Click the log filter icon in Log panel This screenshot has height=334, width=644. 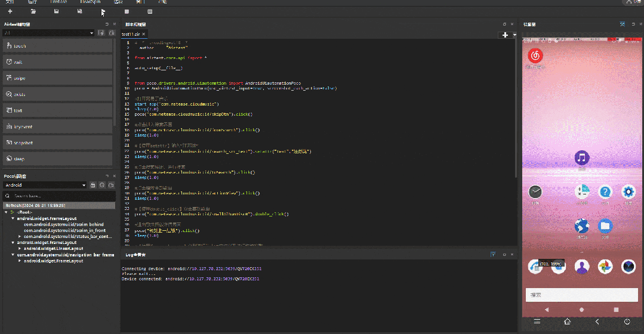492,255
